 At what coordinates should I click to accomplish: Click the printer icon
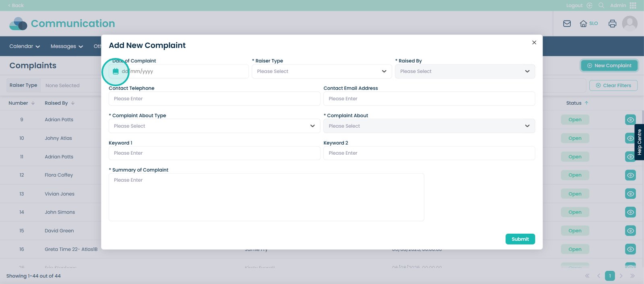pos(612,24)
